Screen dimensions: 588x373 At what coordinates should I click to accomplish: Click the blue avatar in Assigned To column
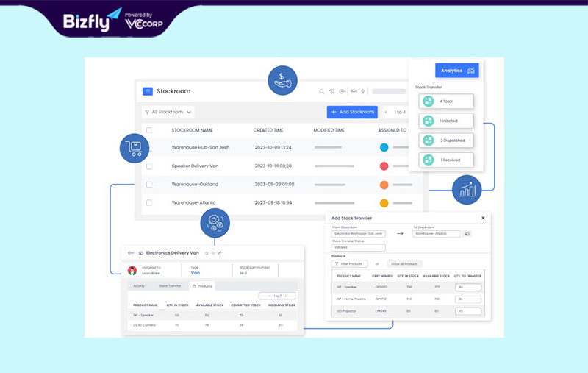[384, 147]
